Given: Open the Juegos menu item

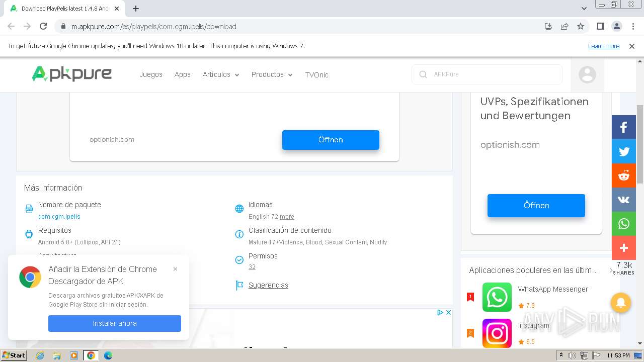Looking at the screenshot, I should (151, 74).
